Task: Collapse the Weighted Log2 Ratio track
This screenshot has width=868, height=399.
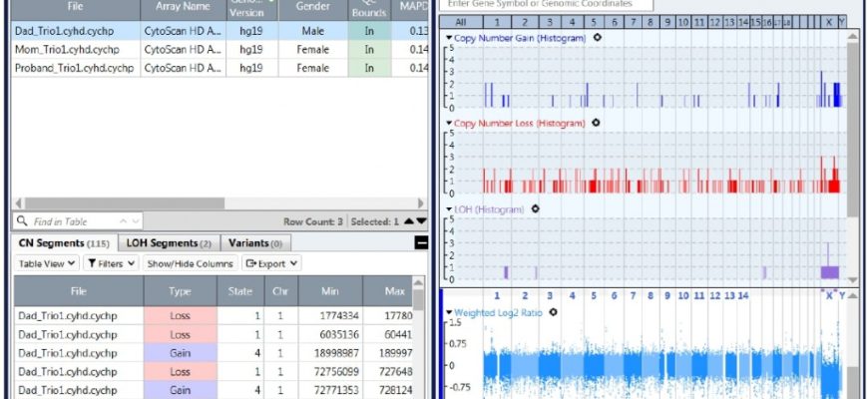Action: [x=449, y=312]
